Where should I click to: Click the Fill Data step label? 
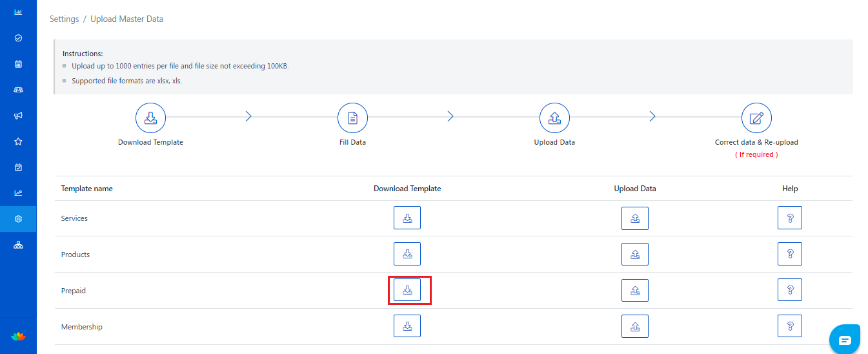pos(352,142)
